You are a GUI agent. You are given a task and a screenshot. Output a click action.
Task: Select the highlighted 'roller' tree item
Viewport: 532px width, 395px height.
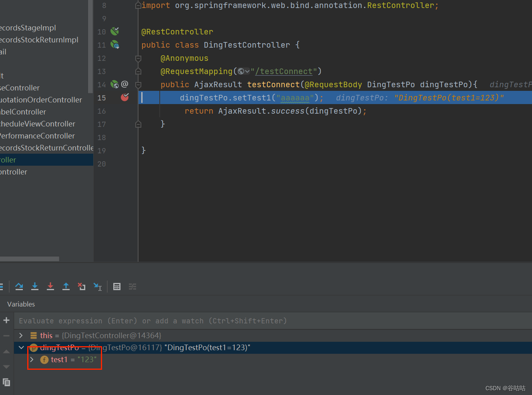(46, 160)
